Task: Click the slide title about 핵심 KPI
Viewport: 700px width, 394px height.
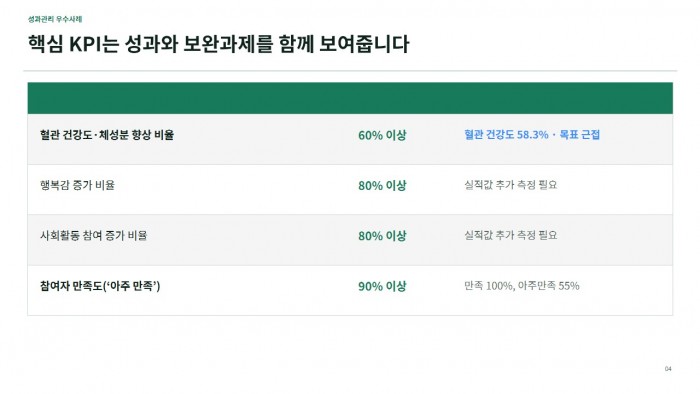Action: click(218, 44)
